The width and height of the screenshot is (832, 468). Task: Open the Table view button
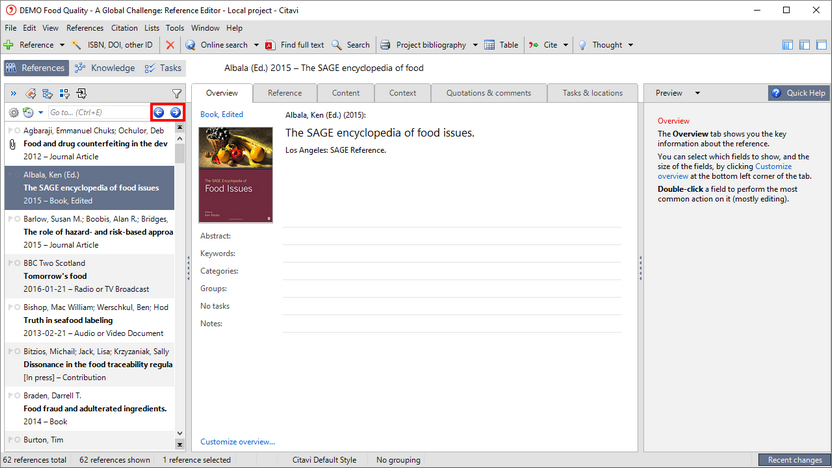click(x=501, y=45)
